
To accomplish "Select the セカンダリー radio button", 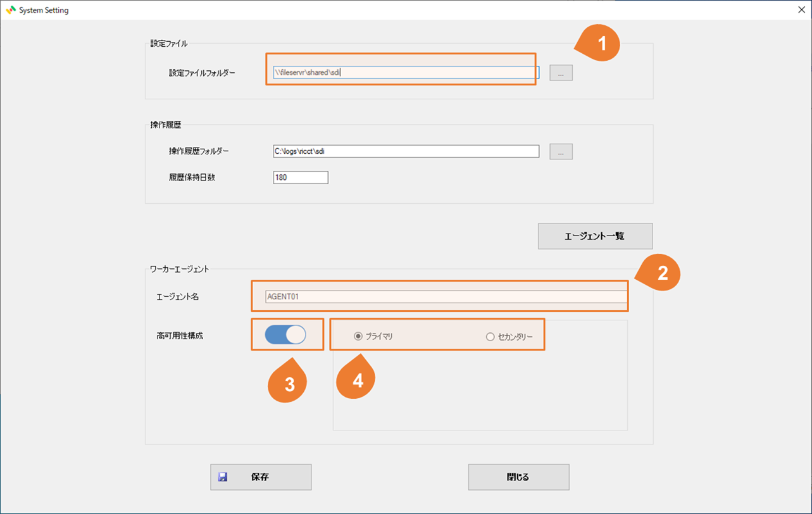I will coord(509,337).
